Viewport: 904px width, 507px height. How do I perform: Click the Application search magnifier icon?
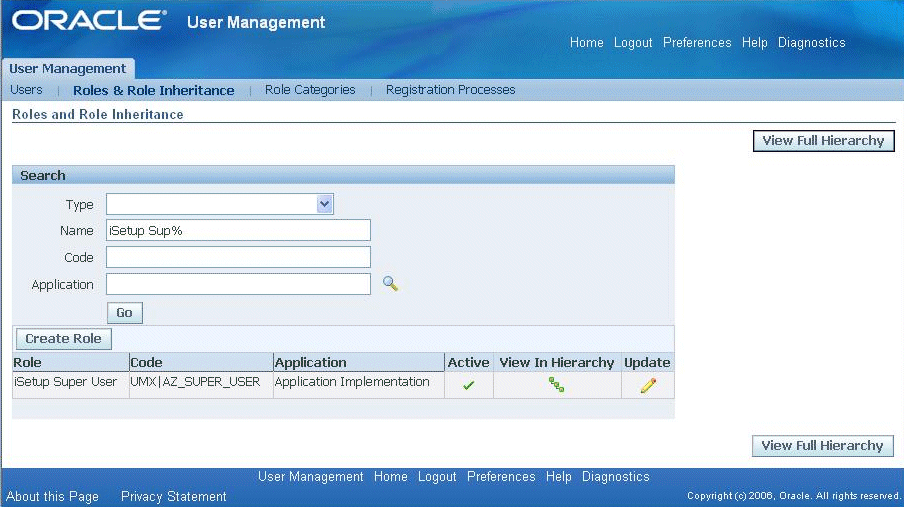click(390, 283)
